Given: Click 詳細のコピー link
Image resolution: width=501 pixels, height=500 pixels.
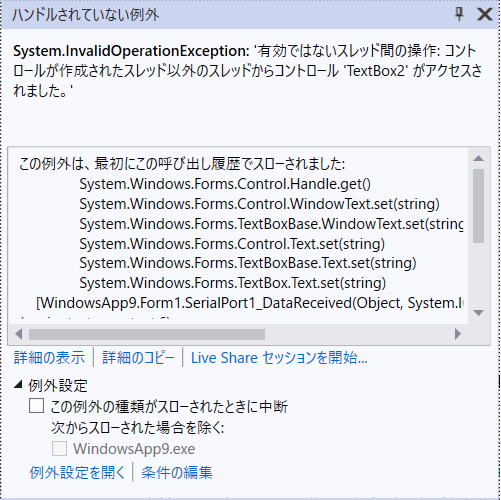Looking at the screenshot, I should click(x=138, y=358).
